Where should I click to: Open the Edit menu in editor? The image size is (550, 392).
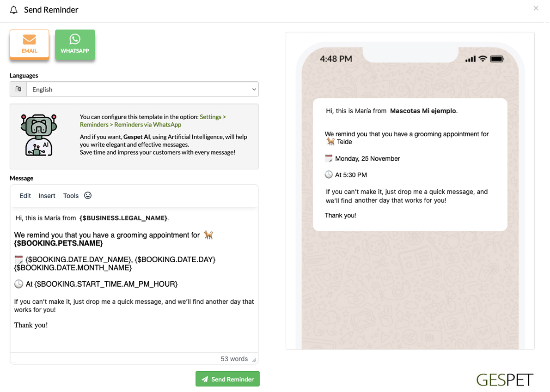(25, 196)
